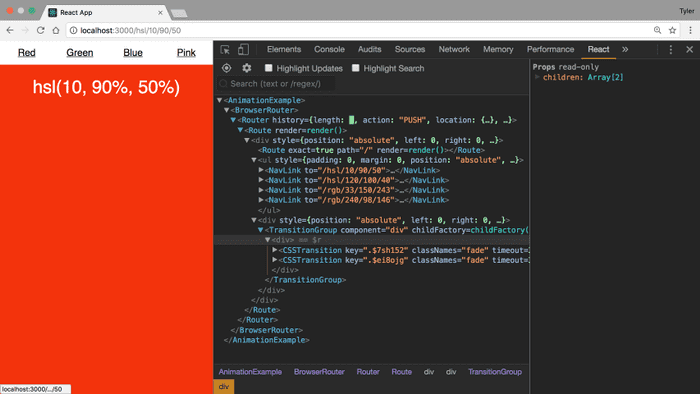
Task: Focus the React component search field
Action: pos(276,83)
